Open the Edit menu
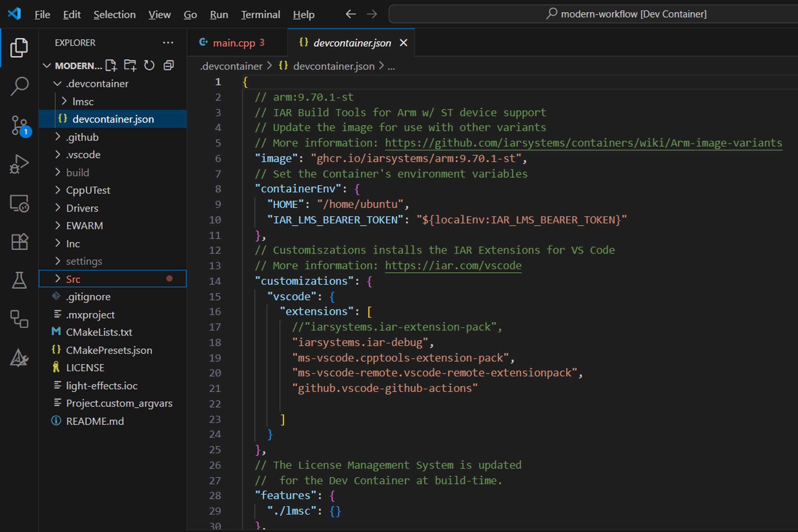Screen dimensions: 798x532 point(72,14)
